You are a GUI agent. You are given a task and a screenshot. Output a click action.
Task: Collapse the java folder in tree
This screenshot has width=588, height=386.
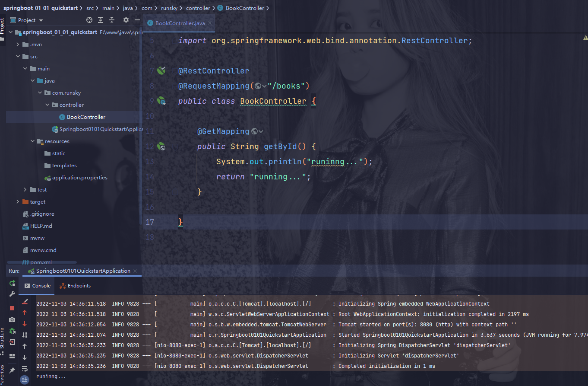coord(32,81)
